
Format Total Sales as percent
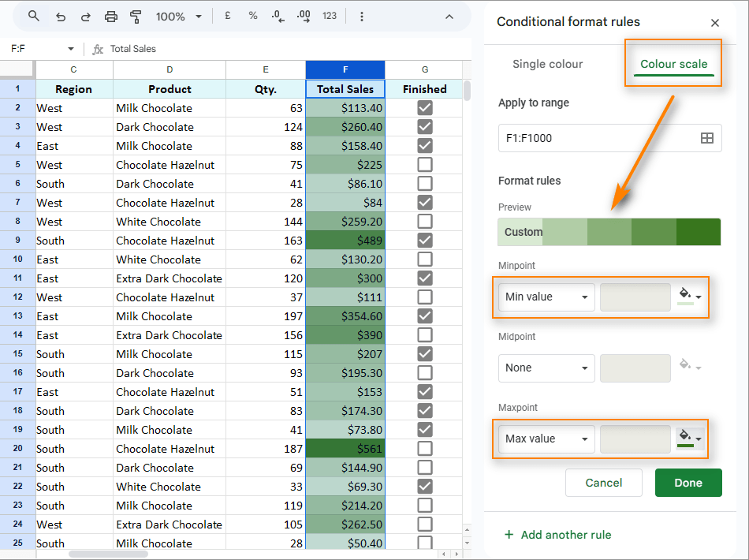pyautogui.click(x=252, y=16)
